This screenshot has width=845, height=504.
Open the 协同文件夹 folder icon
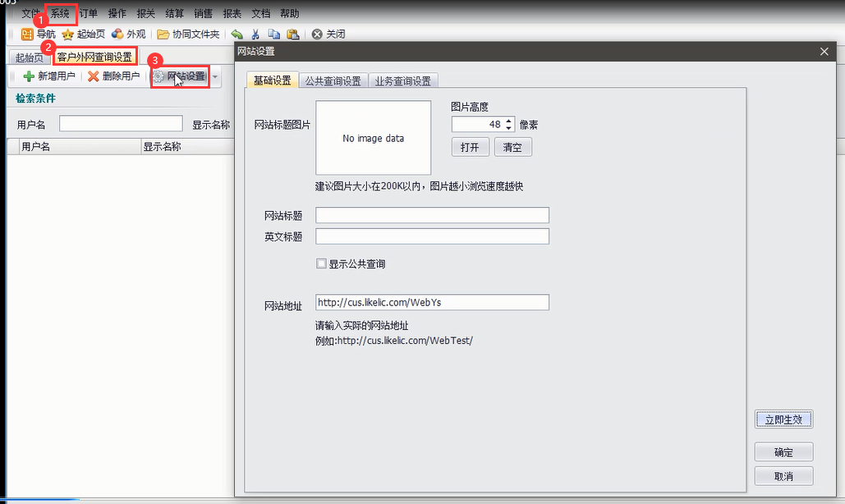point(163,34)
